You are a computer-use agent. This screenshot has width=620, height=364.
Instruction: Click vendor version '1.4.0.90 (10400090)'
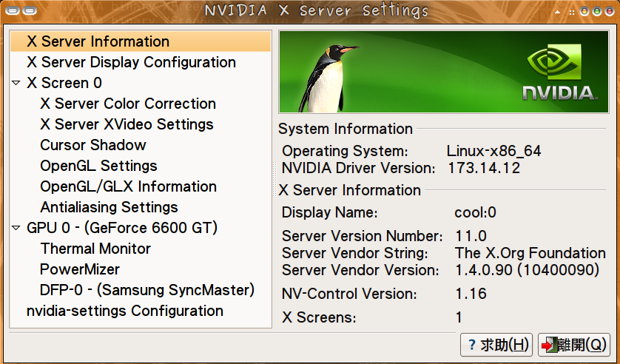tap(528, 270)
